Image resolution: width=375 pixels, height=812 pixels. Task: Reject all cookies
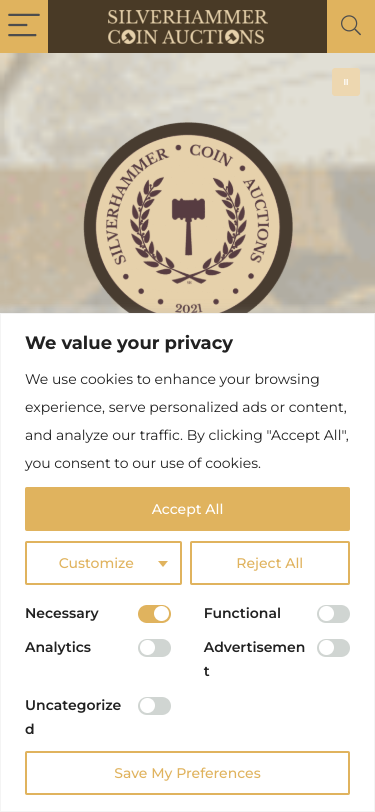click(270, 563)
